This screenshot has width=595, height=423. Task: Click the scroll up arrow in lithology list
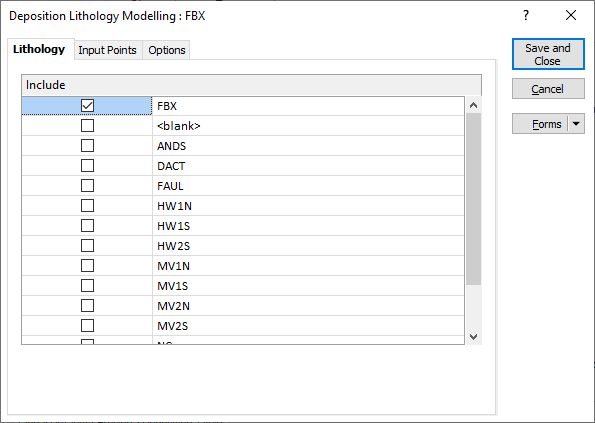click(x=473, y=105)
